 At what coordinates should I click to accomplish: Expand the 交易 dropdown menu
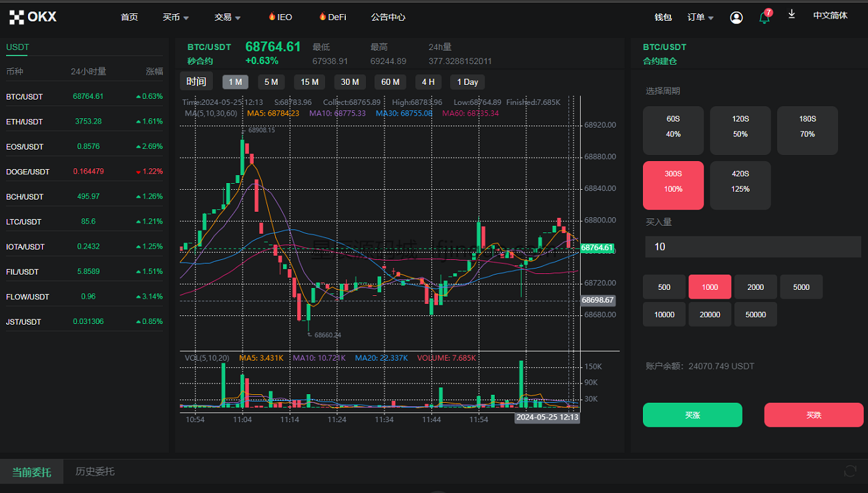tap(228, 17)
